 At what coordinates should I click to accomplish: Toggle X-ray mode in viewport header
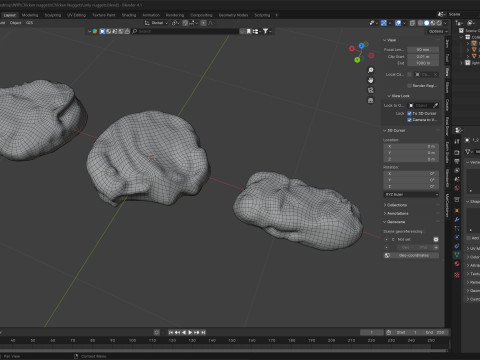point(412,23)
